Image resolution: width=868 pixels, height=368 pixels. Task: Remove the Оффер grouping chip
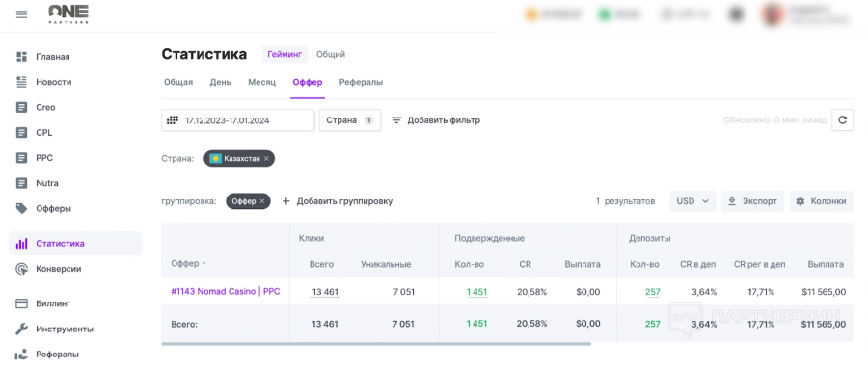click(x=262, y=201)
